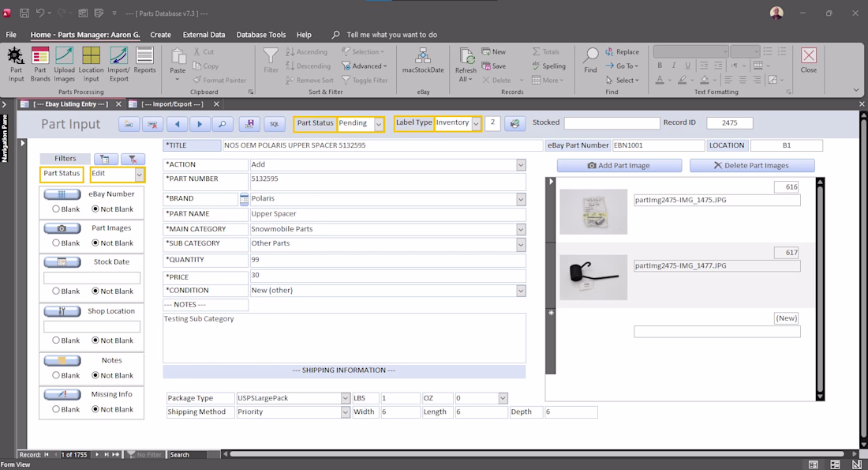Click the Delete Part Images button
The width and height of the screenshot is (868, 470).
752,165
